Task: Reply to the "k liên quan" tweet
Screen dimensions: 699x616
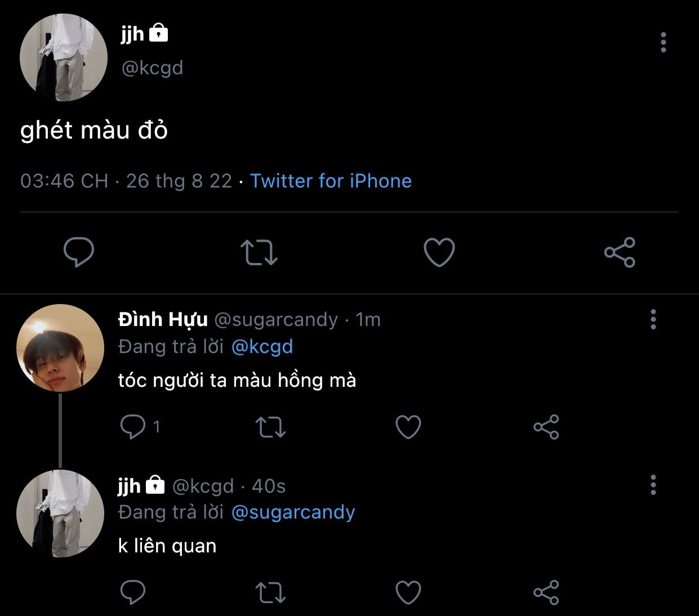Action: click(133, 592)
